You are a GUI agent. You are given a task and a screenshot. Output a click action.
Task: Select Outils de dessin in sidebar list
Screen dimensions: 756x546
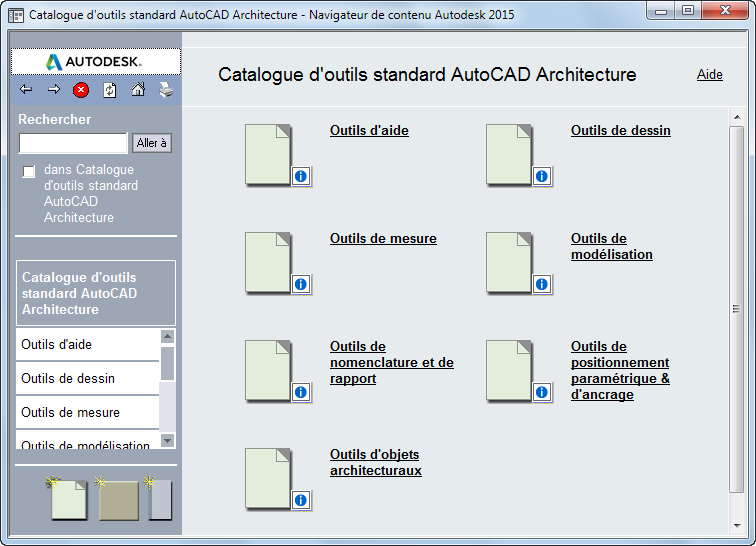coord(87,379)
